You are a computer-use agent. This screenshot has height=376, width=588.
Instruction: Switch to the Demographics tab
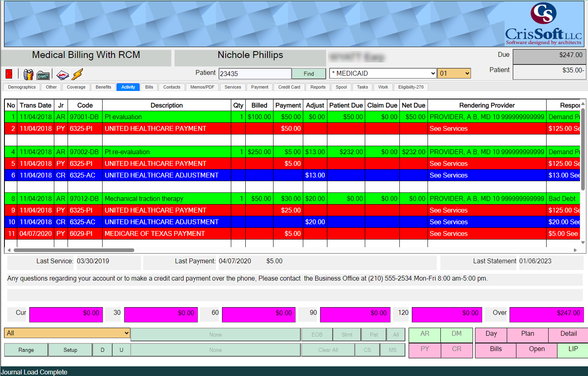pos(21,87)
